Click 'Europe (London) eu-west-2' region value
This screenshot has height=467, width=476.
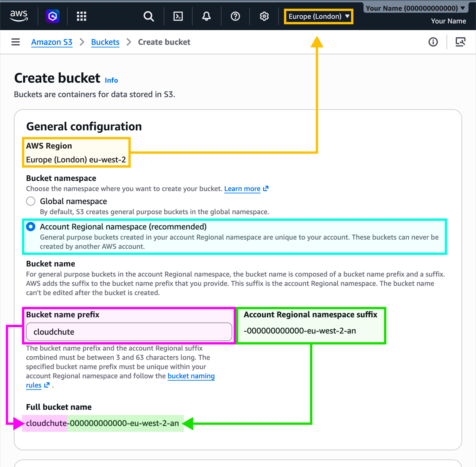pyautogui.click(x=76, y=160)
